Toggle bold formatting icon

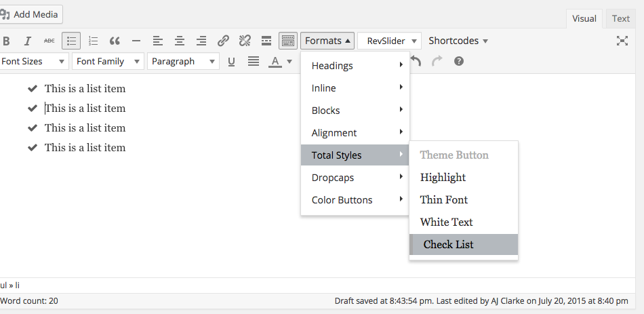(x=6, y=41)
